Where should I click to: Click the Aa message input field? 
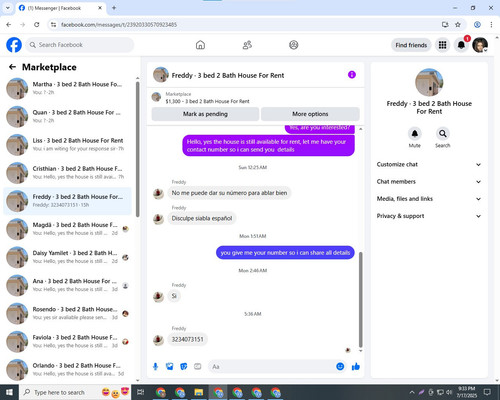click(272, 367)
